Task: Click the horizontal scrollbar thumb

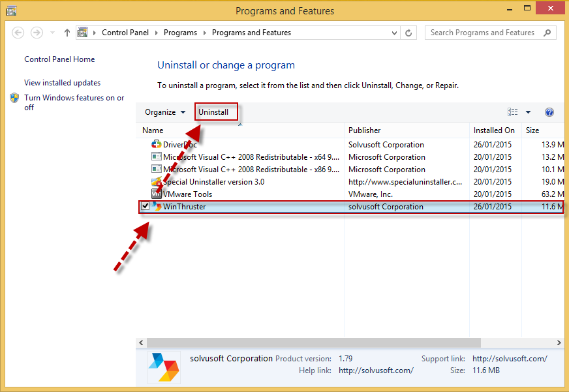Action: point(313,342)
